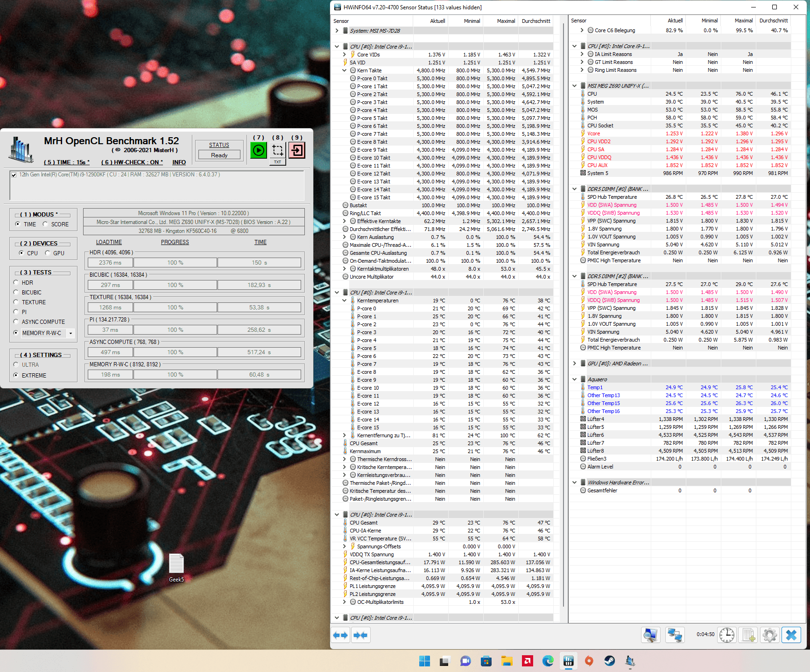Expand the Kern Auslastung row
Screen dimensions: 810x672
point(345,237)
